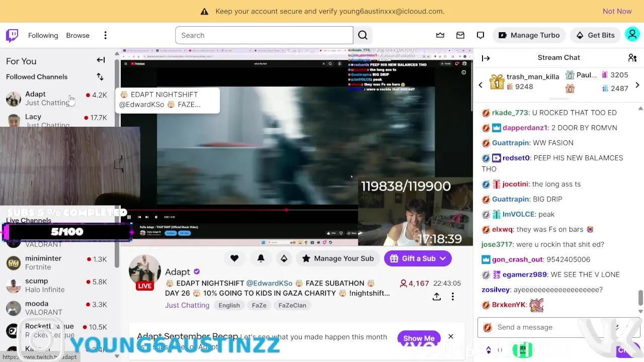Image resolution: width=644 pixels, height=362 pixels.
Task: Click the Turbo diamond icon beside bell
Action: pos(284,258)
